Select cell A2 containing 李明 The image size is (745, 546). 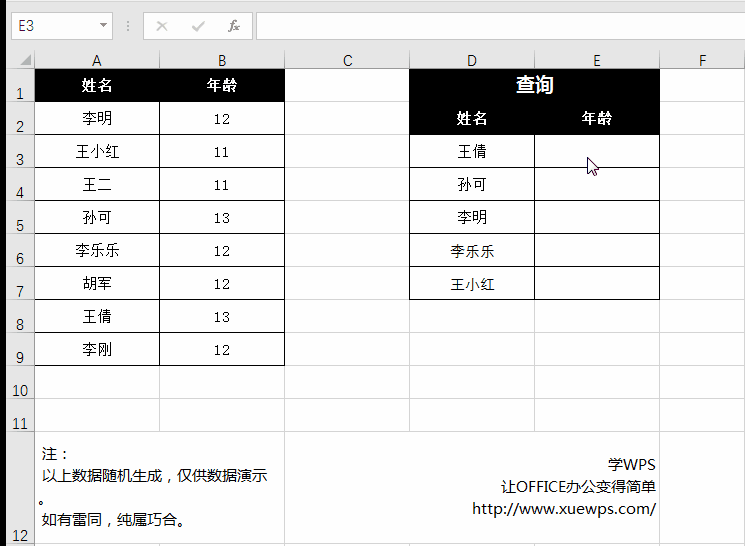click(97, 118)
